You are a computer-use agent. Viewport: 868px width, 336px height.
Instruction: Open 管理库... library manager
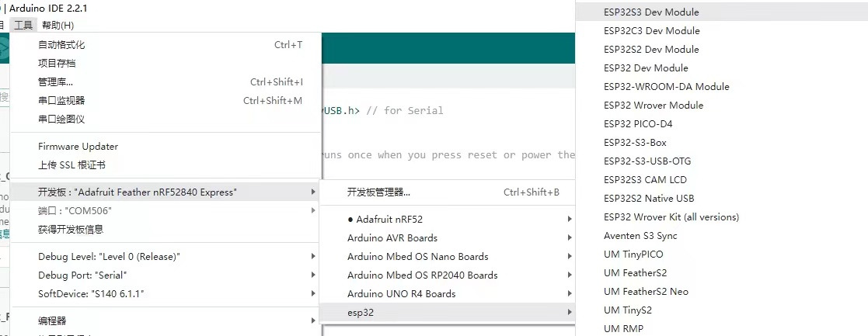tap(166, 82)
